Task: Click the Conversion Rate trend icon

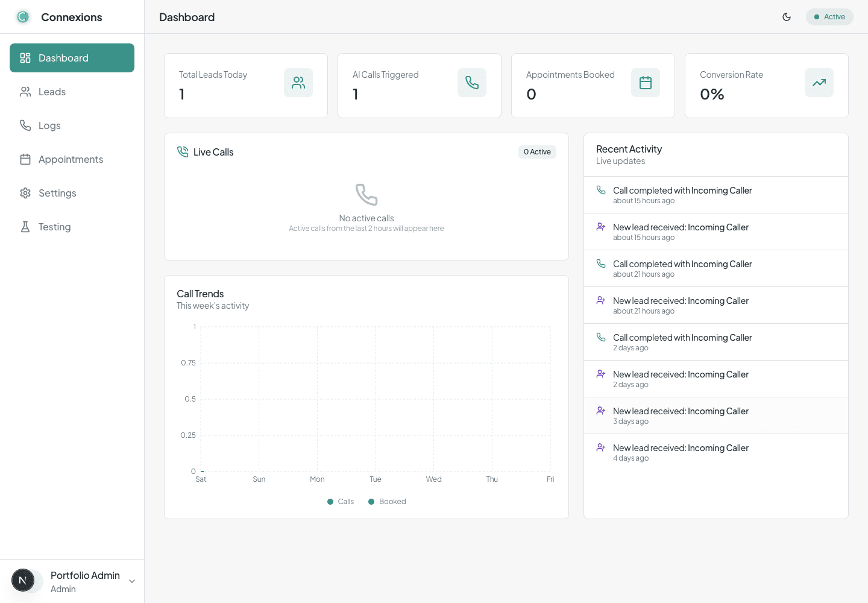Action: [x=819, y=83]
